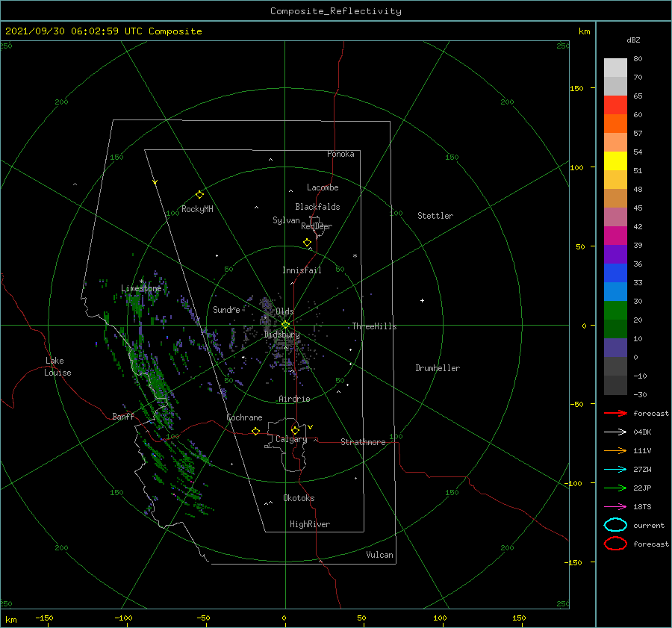Click the Vulcan city label

[x=379, y=555]
